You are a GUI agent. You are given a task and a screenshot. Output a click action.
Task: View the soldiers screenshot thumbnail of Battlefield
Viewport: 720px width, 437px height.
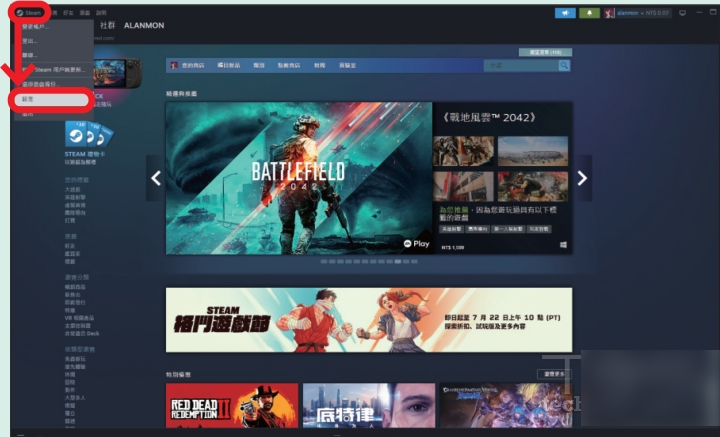click(463, 151)
